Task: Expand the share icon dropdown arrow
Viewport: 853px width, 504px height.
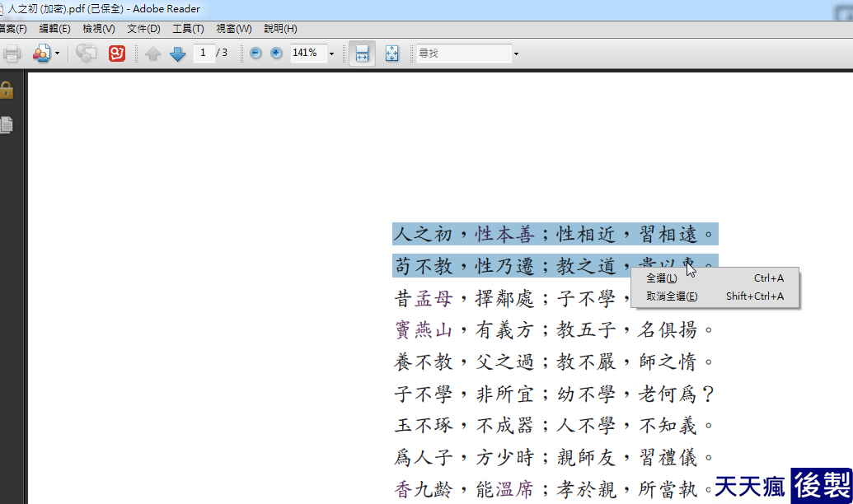Action: pyautogui.click(x=57, y=54)
